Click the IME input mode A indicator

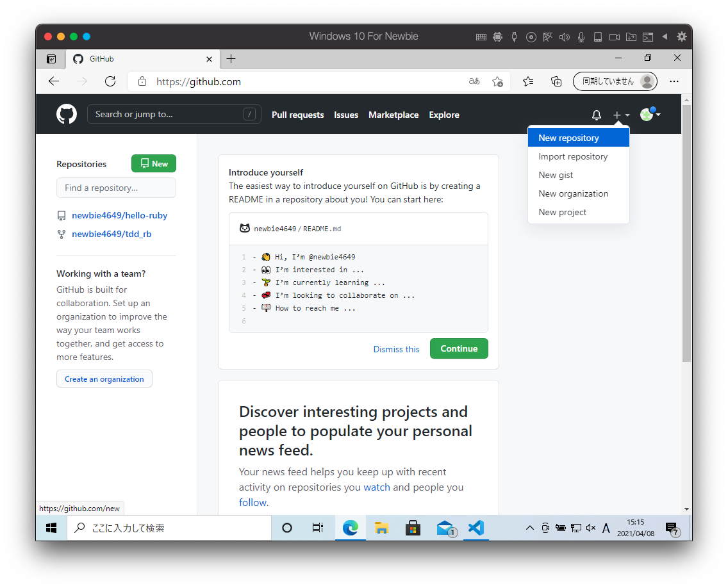[x=606, y=528]
